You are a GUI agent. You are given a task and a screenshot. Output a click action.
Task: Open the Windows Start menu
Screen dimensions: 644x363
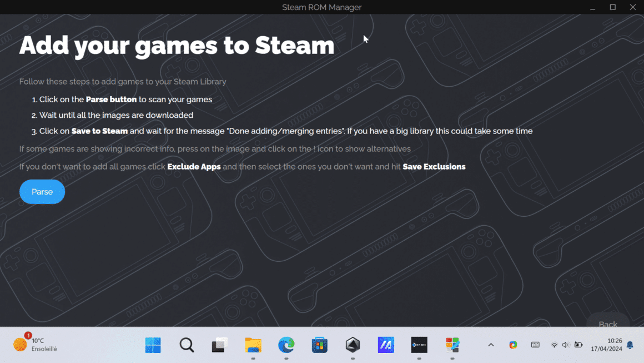[153, 345]
